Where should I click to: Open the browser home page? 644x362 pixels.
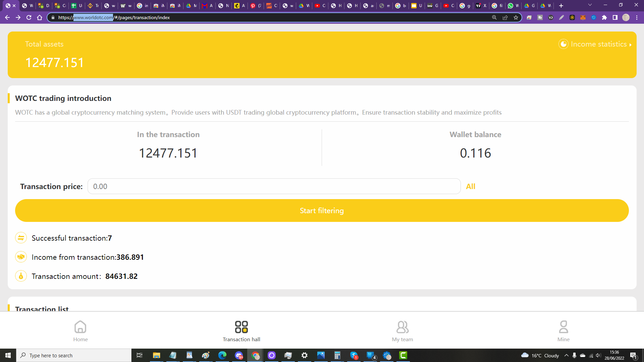coord(40,17)
